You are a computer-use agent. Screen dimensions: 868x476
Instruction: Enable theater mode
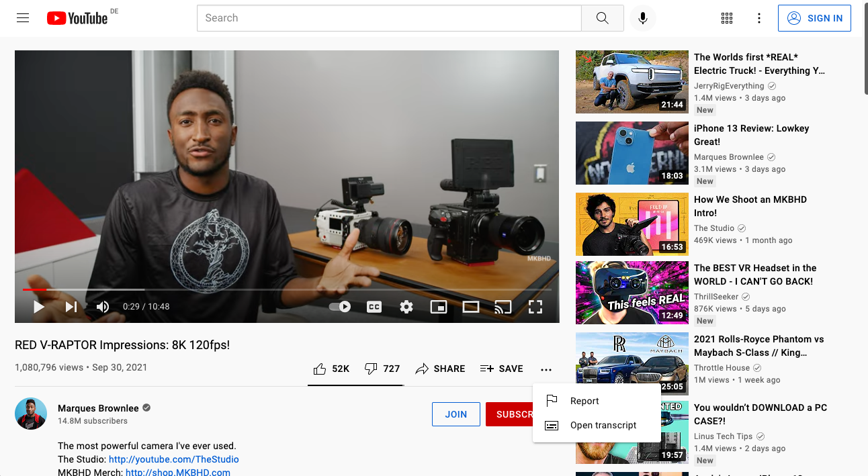coord(471,307)
